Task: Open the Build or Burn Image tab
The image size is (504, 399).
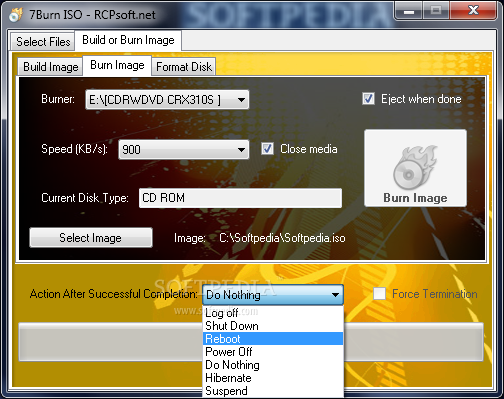Action: 128,40
